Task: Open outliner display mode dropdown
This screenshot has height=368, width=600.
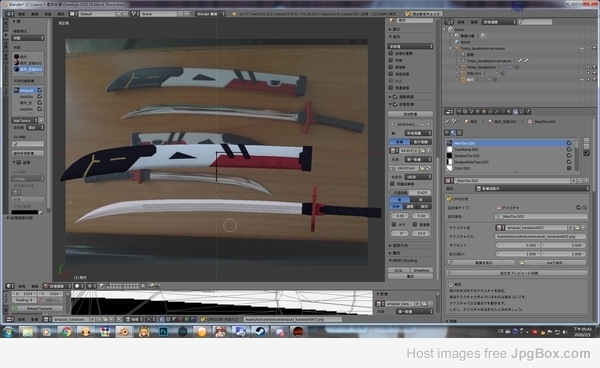Action: point(499,22)
